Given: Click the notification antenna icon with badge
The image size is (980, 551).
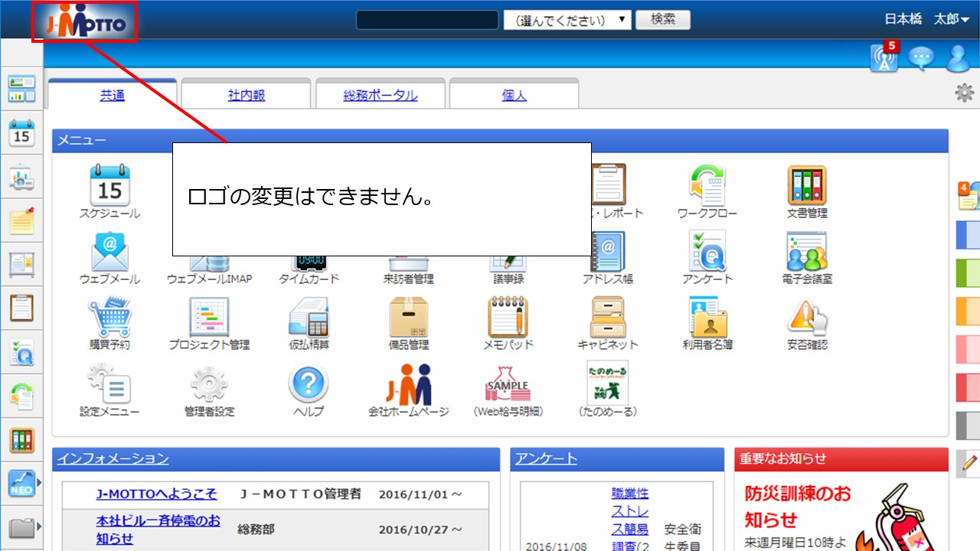Looking at the screenshot, I should click(x=884, y=58).
